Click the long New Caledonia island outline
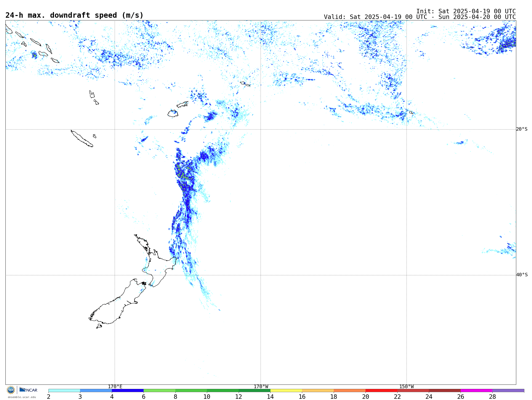 coord(82,139)
